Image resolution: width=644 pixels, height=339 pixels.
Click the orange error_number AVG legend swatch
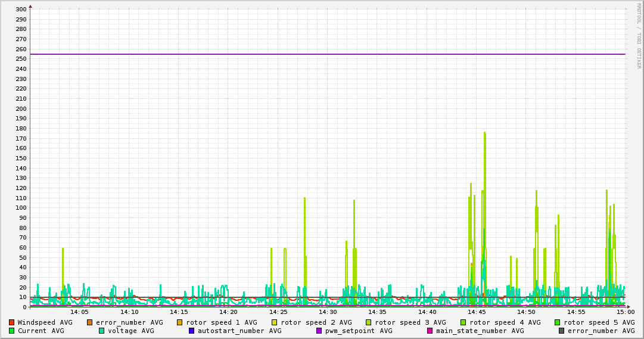(90, 322)
